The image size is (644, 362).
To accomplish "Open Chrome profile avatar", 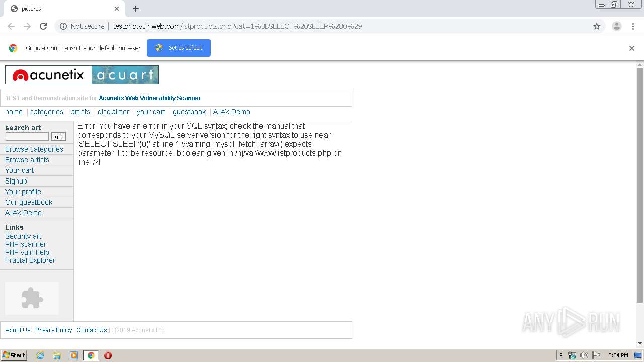I will (617, 26).
